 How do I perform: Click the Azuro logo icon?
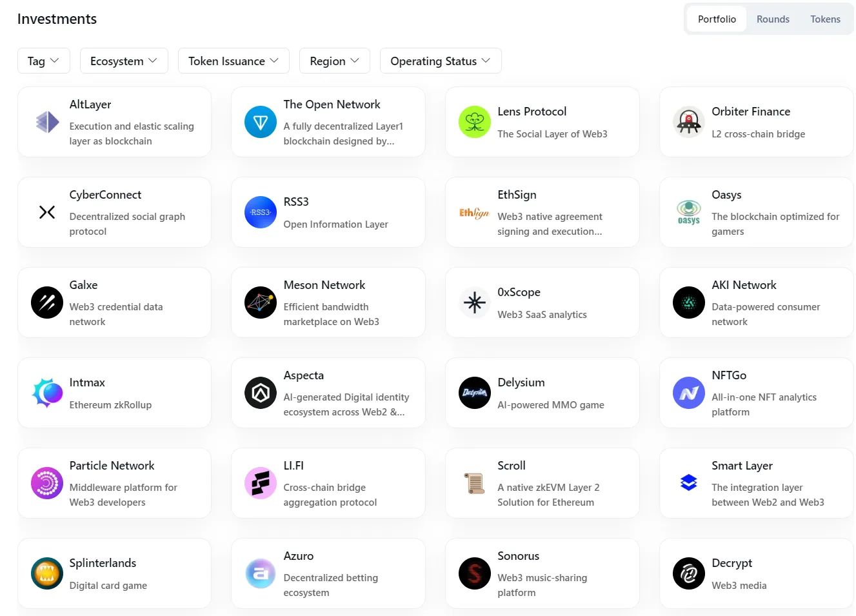[261, 573]
